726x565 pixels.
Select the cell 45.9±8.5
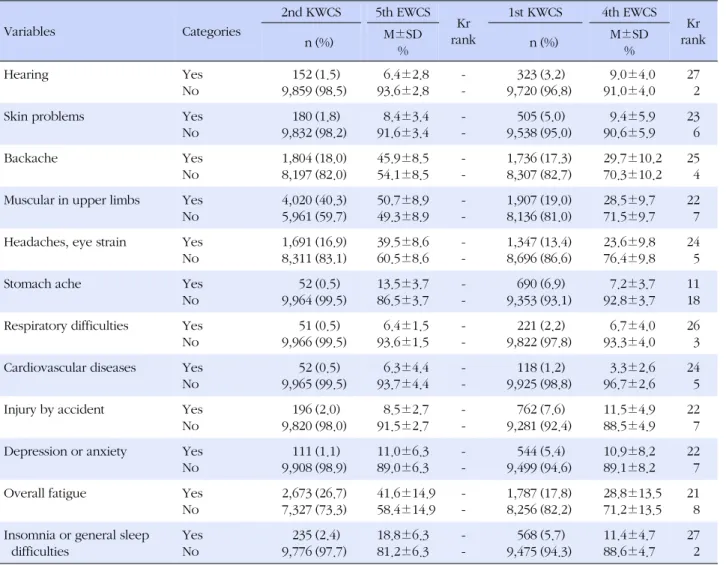pyautogui.click(x=402, y=158)
